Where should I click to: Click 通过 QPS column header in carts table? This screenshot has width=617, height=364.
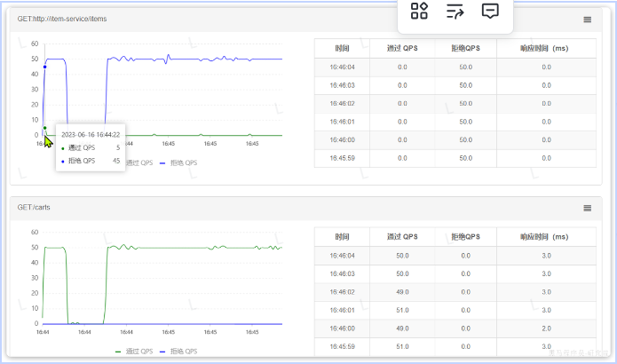tap(402, 237)
